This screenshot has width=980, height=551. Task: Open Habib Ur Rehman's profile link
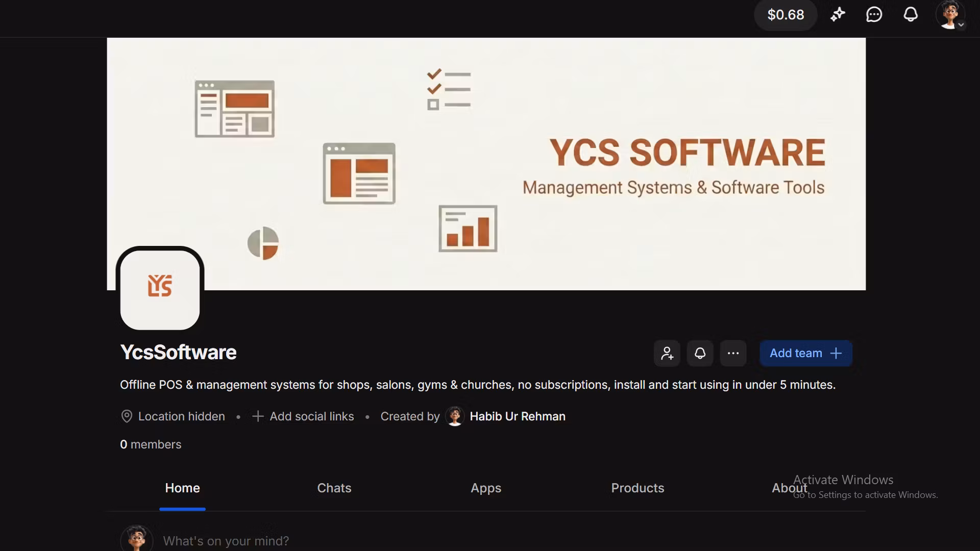click(x=517, y=416)
